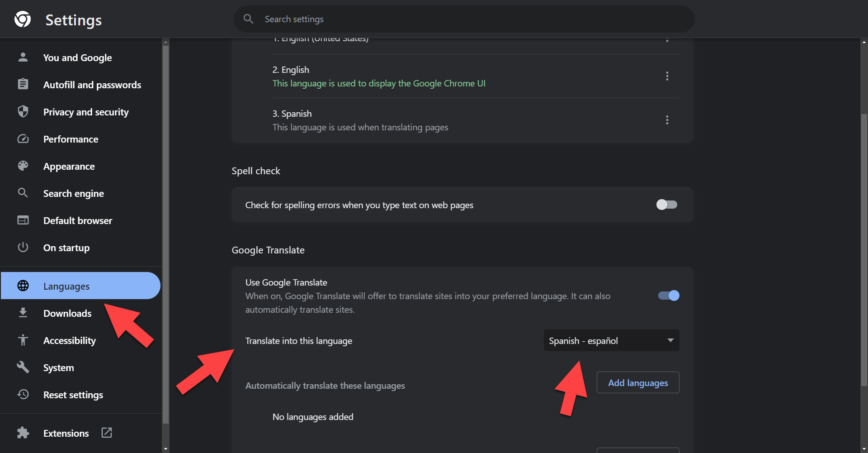868x453 pixels.
Task: Click the Add languages button
Action: [638, 383]
